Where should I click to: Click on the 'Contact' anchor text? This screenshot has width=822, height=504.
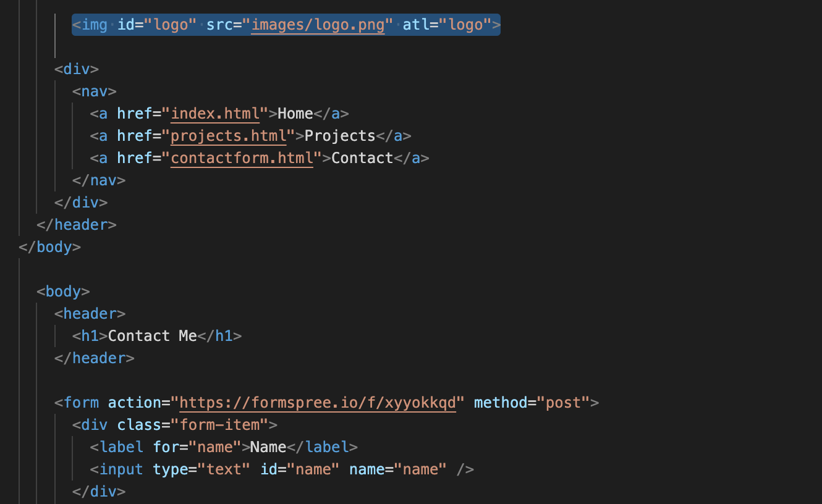coord(362,158)
